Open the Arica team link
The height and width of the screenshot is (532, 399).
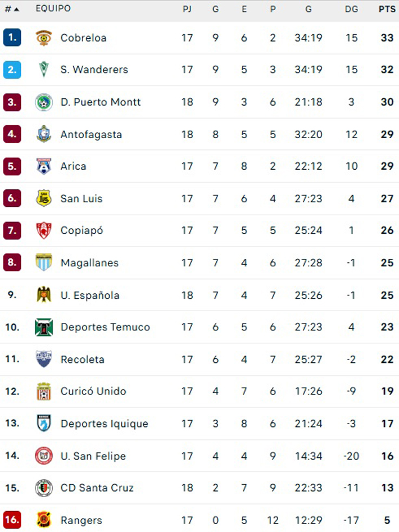click(73, 166)
